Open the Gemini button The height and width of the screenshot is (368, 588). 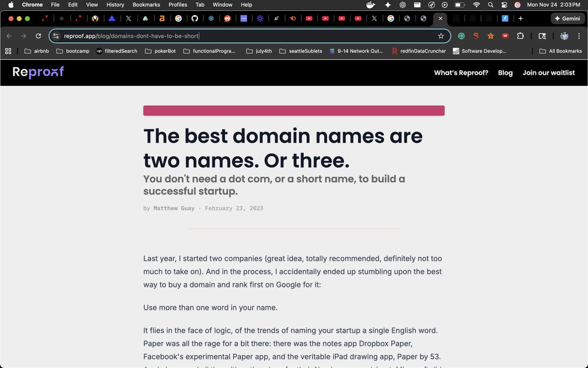[x=567, y=18]
